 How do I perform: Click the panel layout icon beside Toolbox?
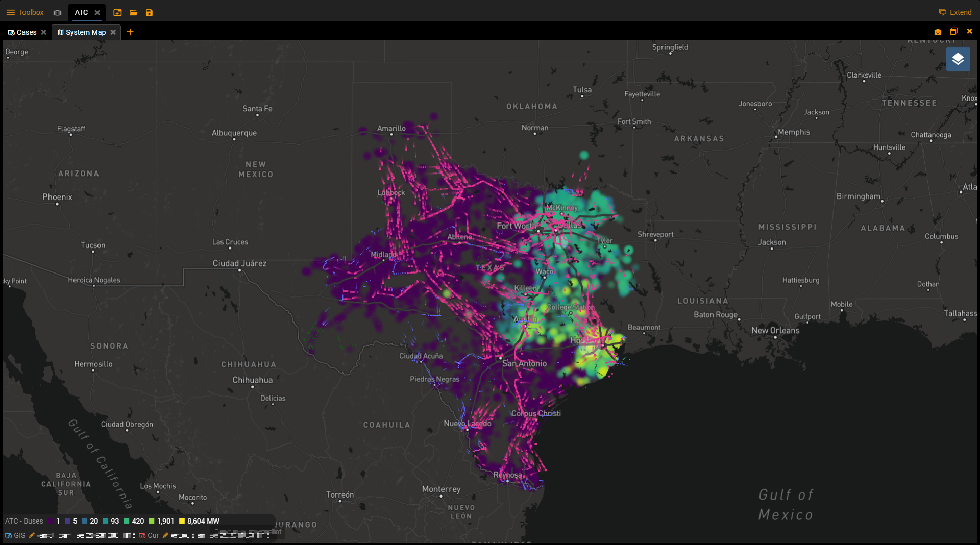pyautogui.click(x=57, y=12)
